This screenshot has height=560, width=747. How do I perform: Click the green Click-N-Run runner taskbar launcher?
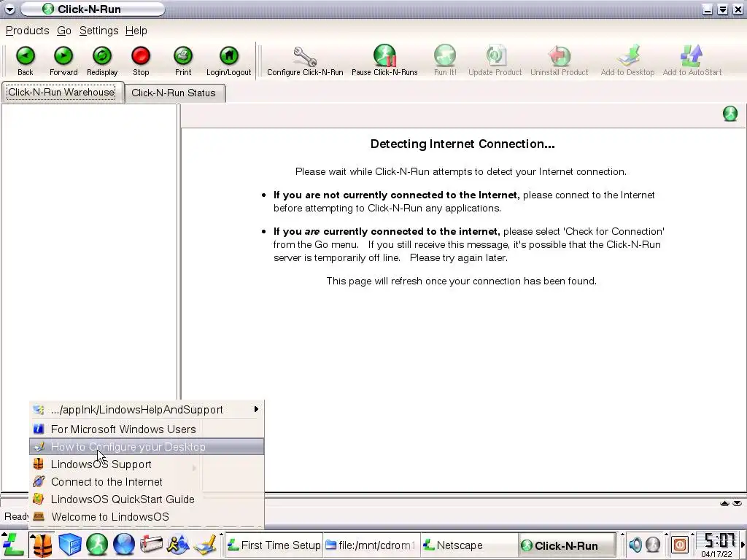pyautogui.click(x=97, y=545)
